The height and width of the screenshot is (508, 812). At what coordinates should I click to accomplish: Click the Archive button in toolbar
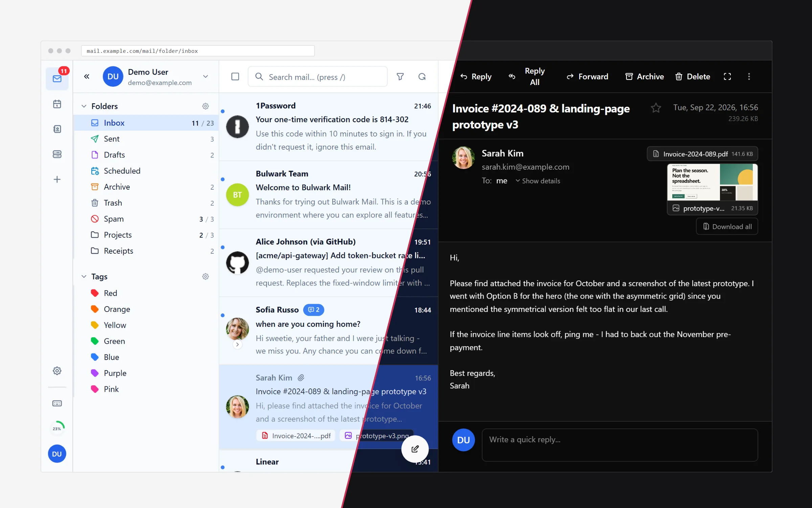(x=645, y=77)
